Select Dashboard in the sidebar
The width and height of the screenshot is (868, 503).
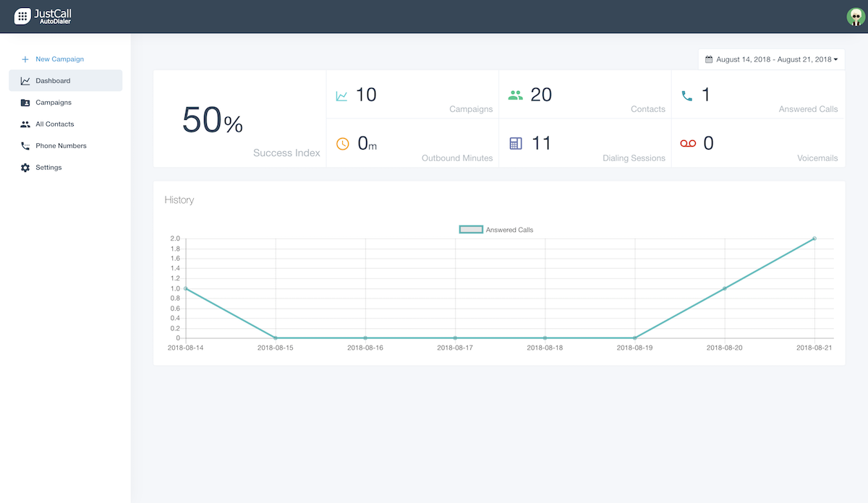click(x=51, y=80)
